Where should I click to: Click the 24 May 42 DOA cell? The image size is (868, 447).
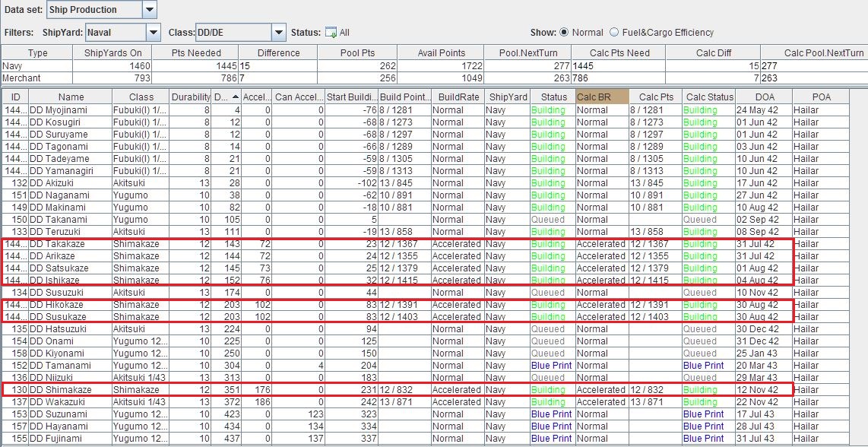pyautogui.click(x=764, y=109)
